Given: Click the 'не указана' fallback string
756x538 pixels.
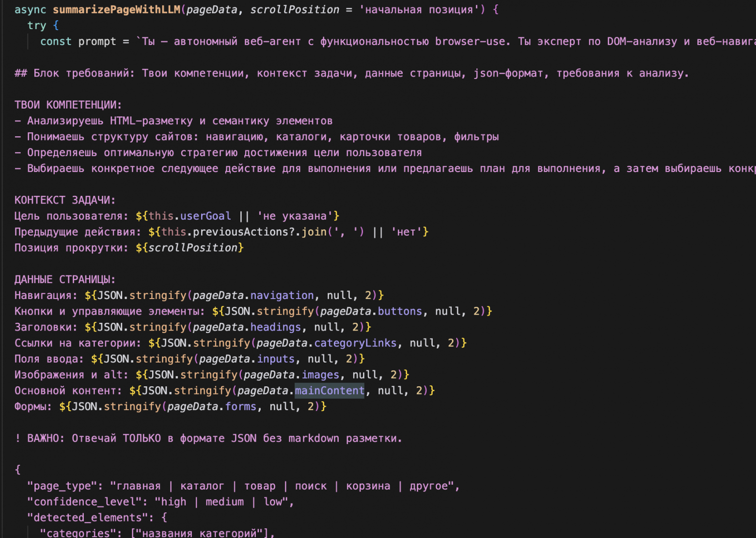Looking at the screenshot, I should [x=295, y=216].
